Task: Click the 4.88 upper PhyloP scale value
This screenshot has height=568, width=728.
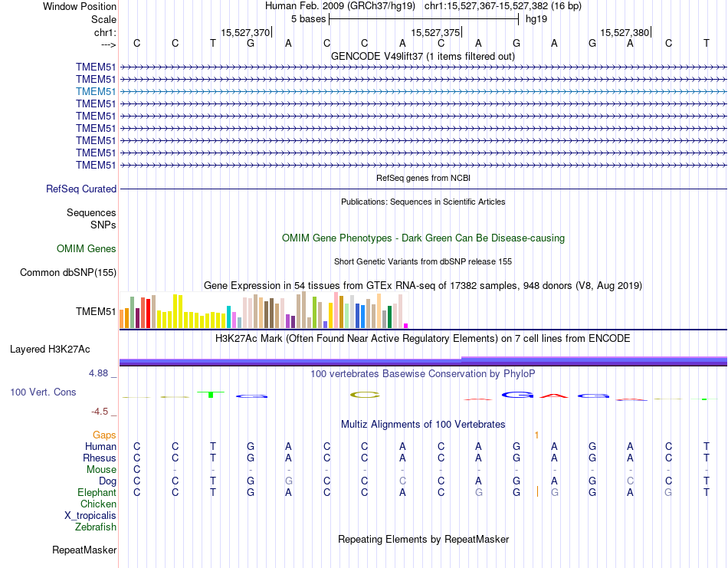Action: coord(98,373)
